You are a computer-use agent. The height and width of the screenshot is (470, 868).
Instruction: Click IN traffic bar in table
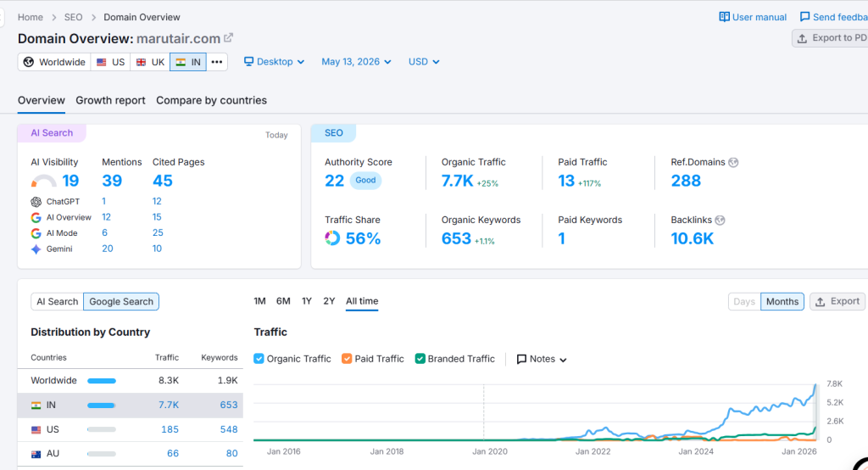(102, 406)
